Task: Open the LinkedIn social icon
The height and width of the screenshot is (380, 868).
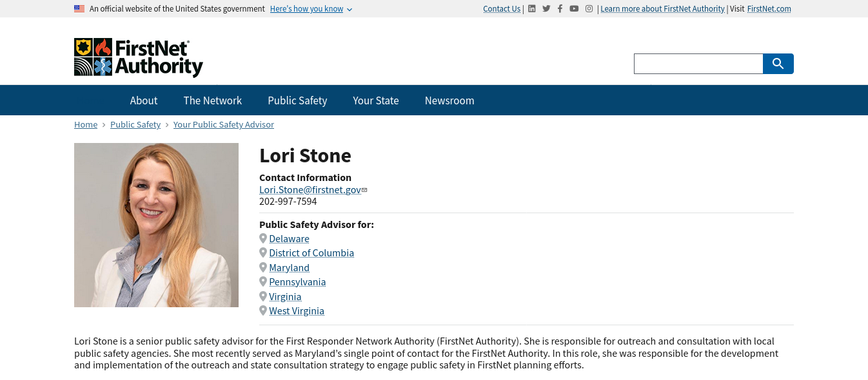Action: 531,8
